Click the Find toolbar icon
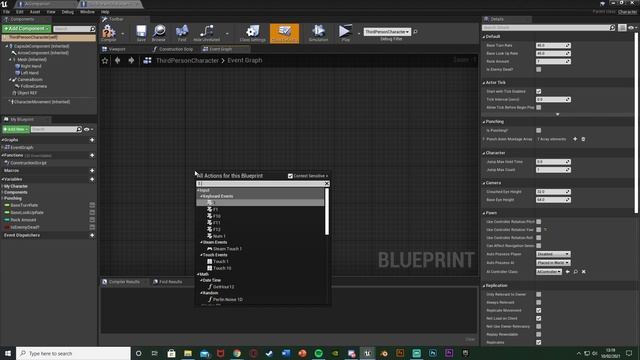640x360 pixels. [x=182, y=33]
